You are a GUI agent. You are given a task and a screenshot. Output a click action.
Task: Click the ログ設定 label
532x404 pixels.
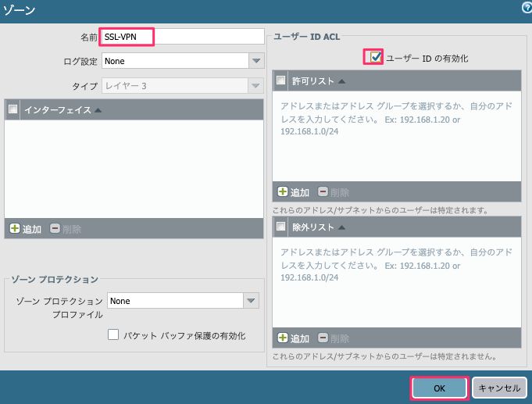pos(80,61)
